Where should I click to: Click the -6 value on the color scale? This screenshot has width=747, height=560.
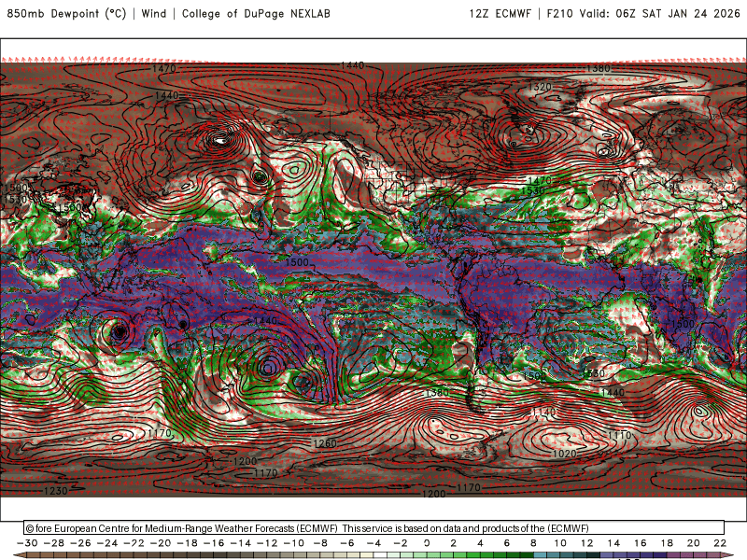tap(346, 543)
